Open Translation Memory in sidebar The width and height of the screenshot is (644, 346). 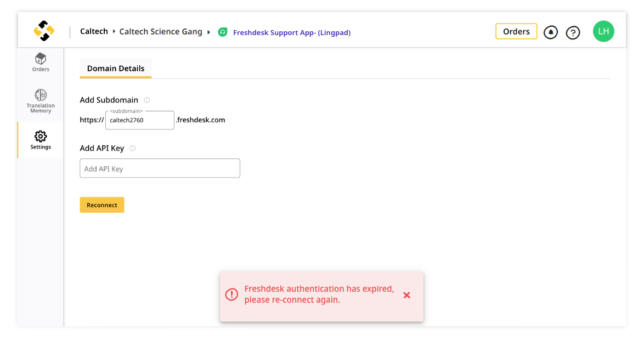[x=41, y=101]
